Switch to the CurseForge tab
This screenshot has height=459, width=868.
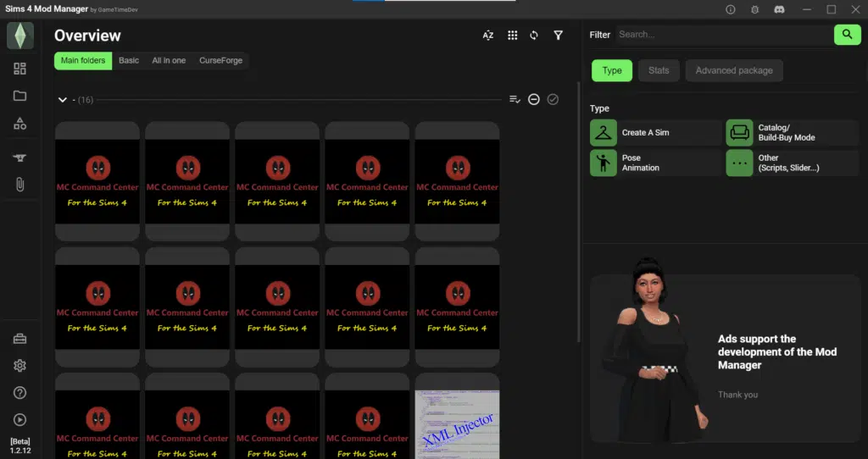point(220,61)
